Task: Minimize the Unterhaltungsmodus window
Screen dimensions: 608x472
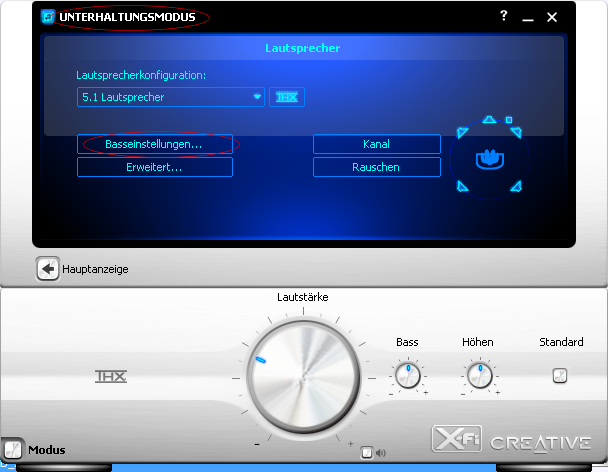Action: click(528, 18)
